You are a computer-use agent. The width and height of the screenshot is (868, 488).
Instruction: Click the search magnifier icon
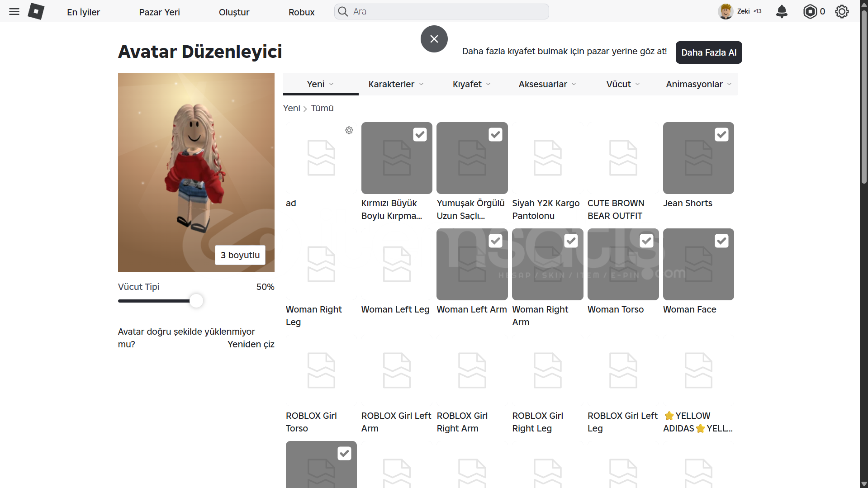point(343,12)
